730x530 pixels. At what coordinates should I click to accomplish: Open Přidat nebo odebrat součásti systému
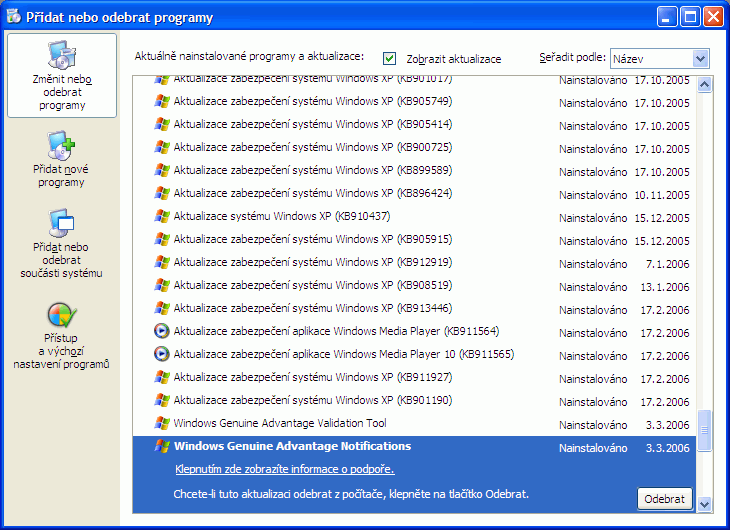pyautogui.click(x=61, y=243)
